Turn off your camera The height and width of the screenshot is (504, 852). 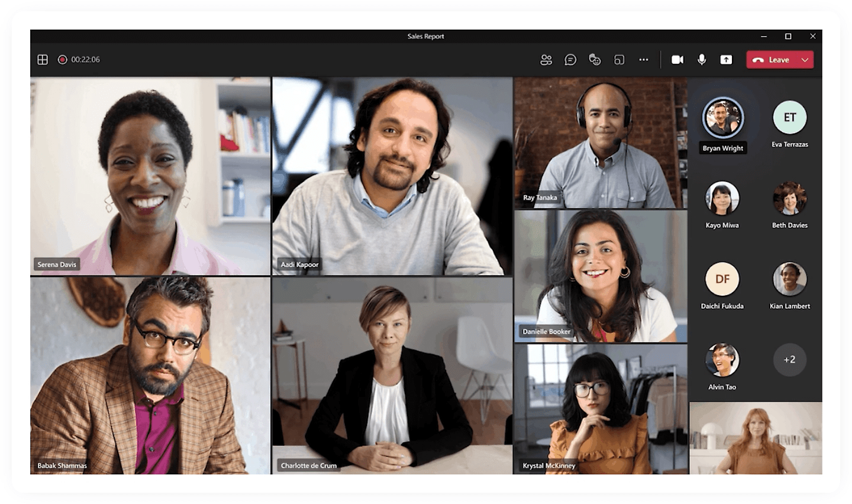(x=677, y=60)
